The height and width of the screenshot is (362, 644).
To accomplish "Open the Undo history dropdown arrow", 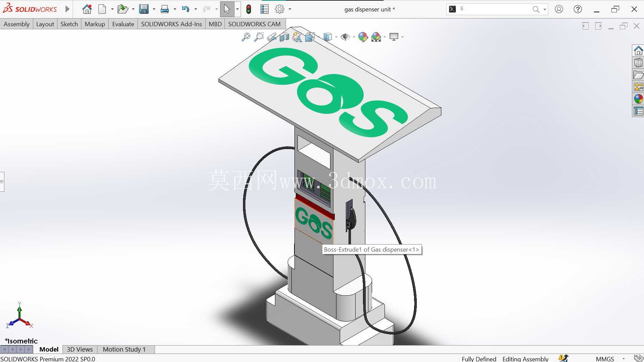I will [196, 9].
